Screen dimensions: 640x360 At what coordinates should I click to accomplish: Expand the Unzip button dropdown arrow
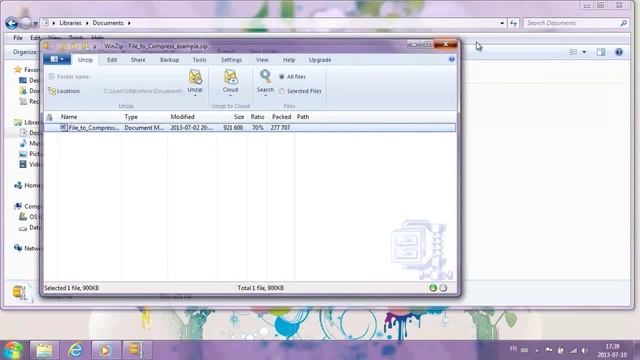[x=195, y=96]
